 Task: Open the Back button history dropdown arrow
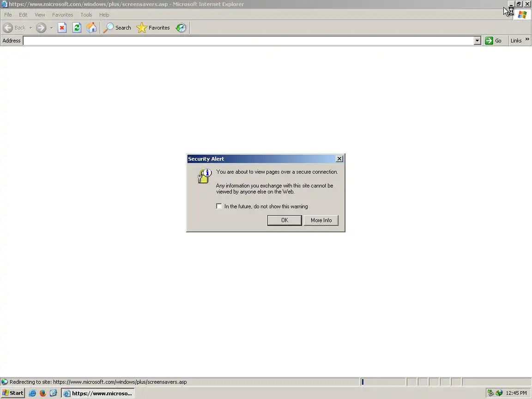(30, 28)
